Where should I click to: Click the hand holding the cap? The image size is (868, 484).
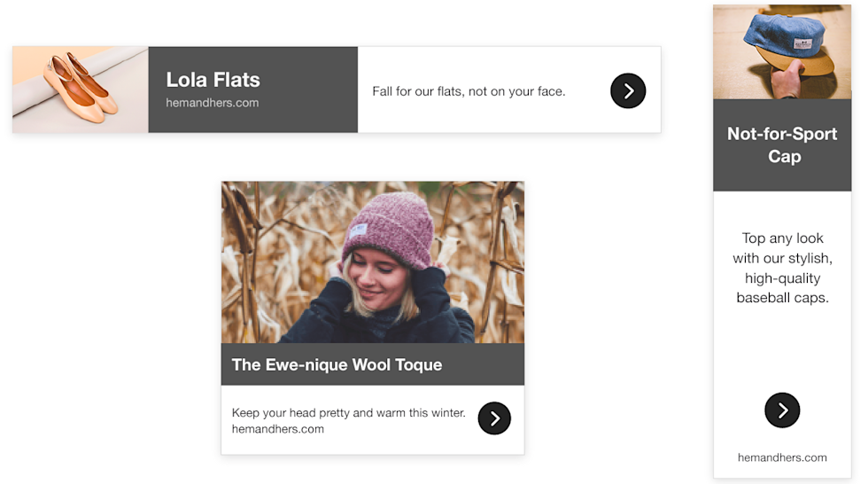click(x=787, y=82)
